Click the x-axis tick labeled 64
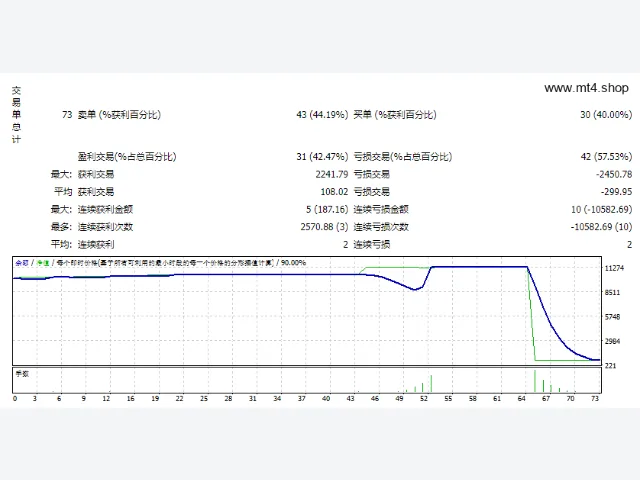 coord(521,398)
